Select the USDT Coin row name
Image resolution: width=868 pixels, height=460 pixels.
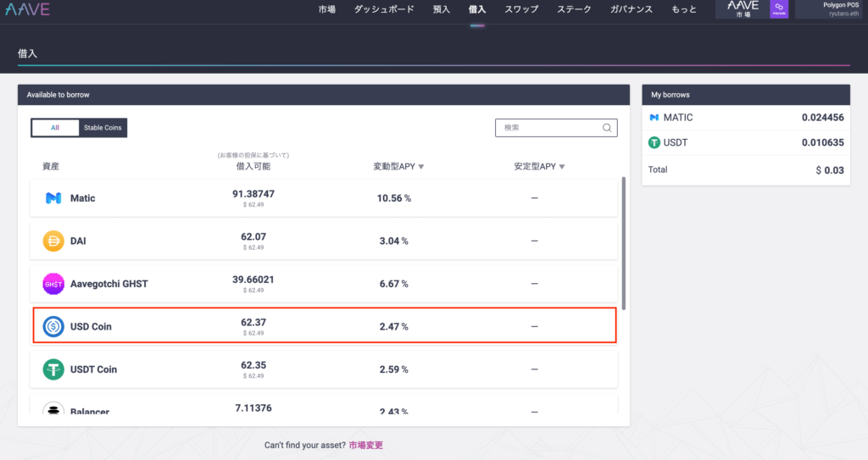coord(93,369)
